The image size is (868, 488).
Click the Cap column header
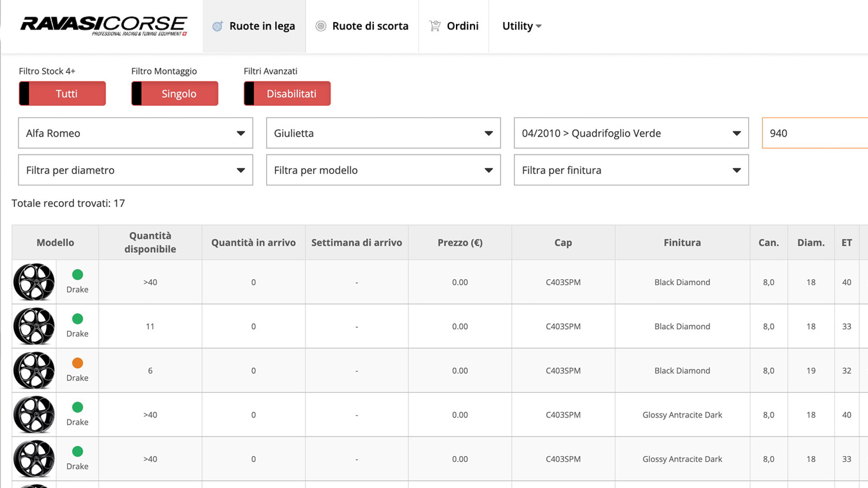563,242
